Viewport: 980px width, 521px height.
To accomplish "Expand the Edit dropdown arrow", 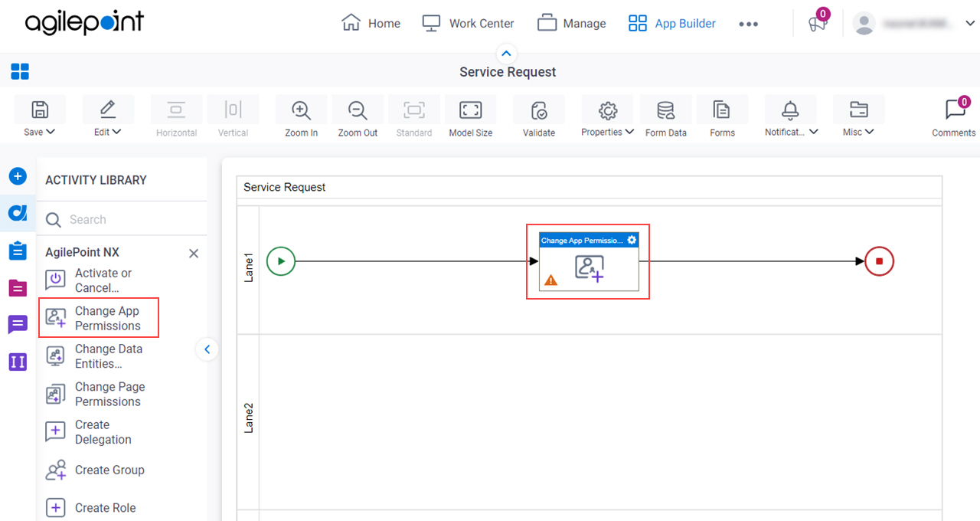I will point(117,132).
